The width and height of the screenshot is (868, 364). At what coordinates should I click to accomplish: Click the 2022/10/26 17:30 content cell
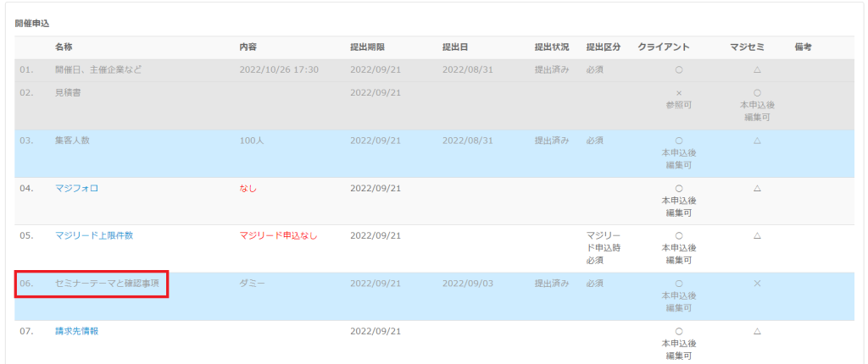[279, 69]
